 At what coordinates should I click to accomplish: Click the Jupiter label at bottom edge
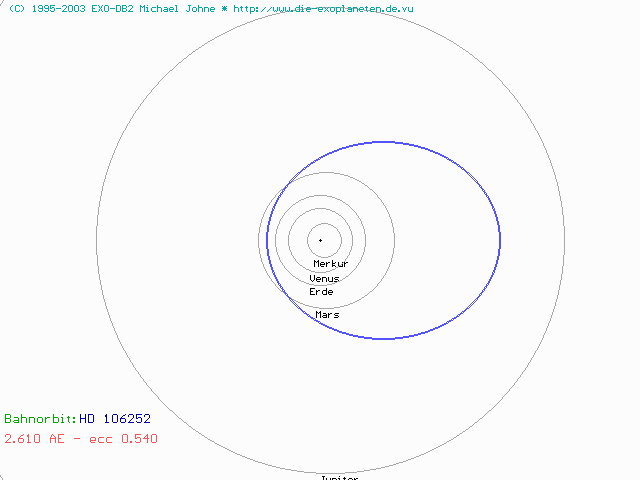point(339,477)
